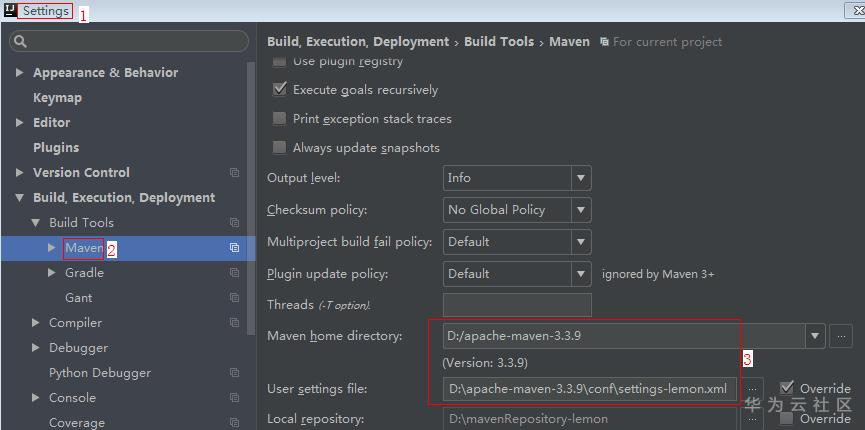The image size is (865, 430).
Task: Click the project-level icon beside Build Tools
Action: pyautogui.click(x=234, y=223)
